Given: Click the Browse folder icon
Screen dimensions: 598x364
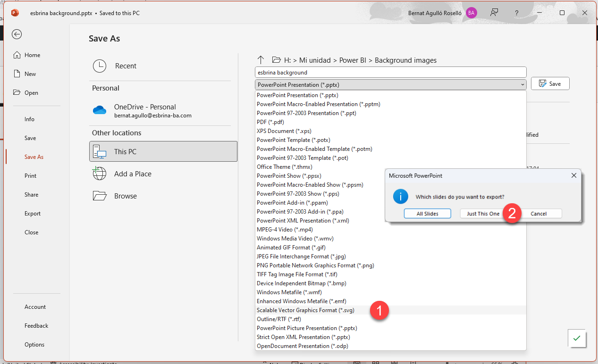Looking at the screenshot, I should click(x=100, y=196).
